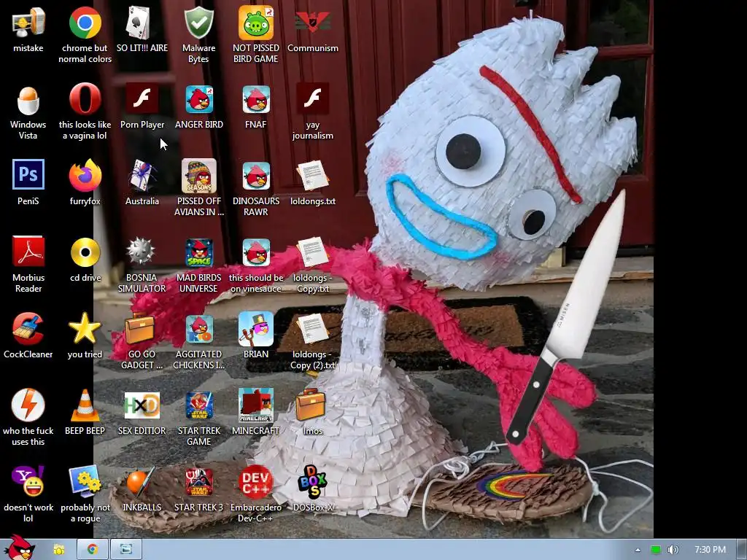Image resolution: width=747 pixels, height=560 pixels.
Task: Click the Angry Bird Start button
Action: 19,548
